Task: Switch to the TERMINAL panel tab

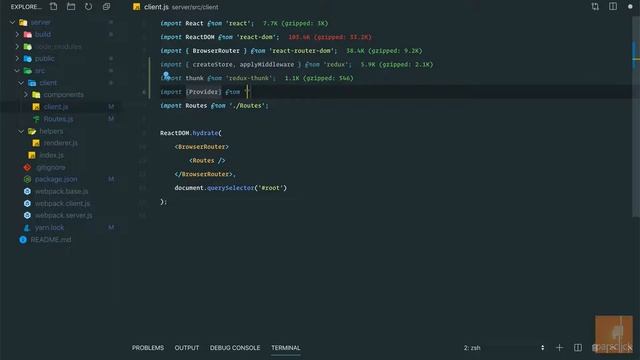Action: point(286,348)
